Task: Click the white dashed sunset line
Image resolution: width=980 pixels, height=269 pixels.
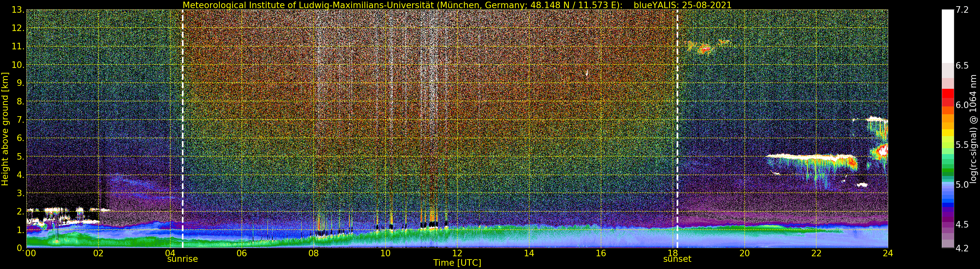Action: pos(677,114)
